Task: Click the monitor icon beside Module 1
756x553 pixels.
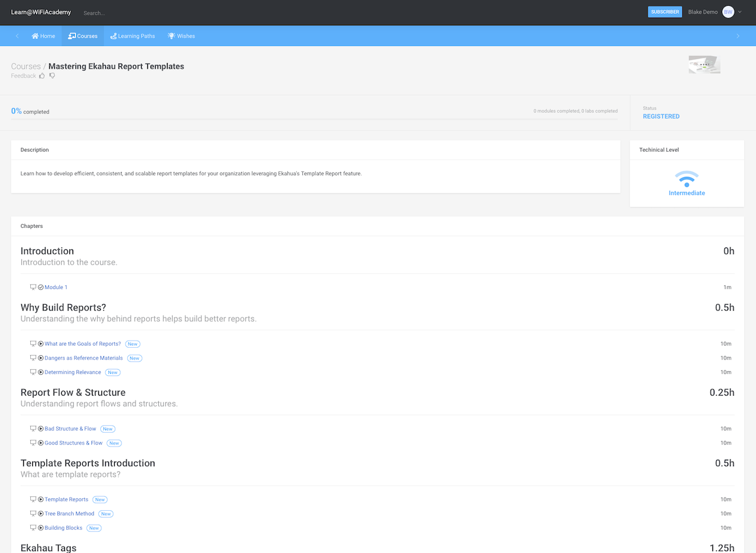Action: [33, 287]
